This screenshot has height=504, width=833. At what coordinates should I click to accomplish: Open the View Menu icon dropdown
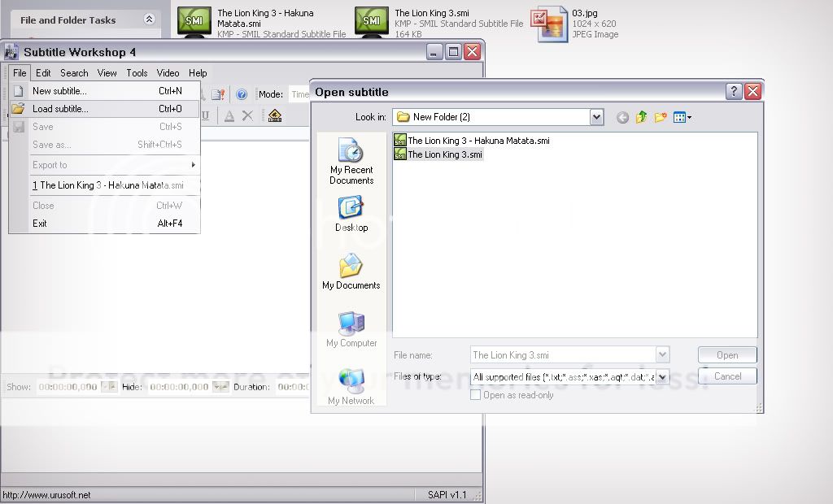(683, 117)
